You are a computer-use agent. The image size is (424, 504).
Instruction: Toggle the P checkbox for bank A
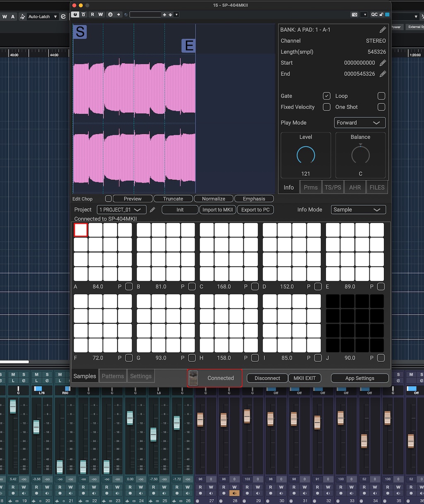[x=129, y=286]
